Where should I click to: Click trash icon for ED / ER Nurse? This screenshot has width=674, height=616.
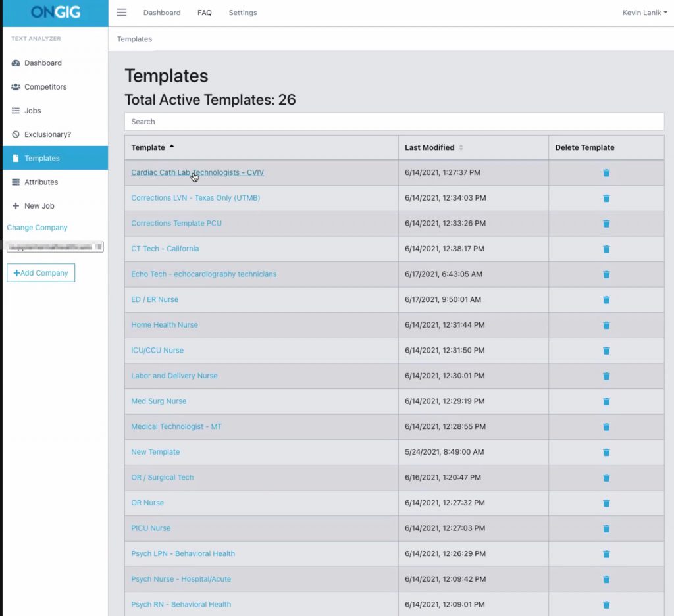pos(606,299)
